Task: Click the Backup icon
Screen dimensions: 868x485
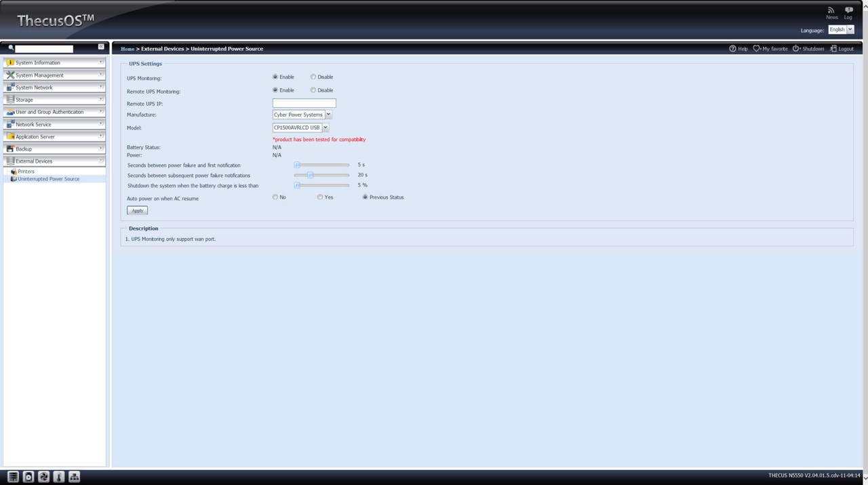Action: 10,149
